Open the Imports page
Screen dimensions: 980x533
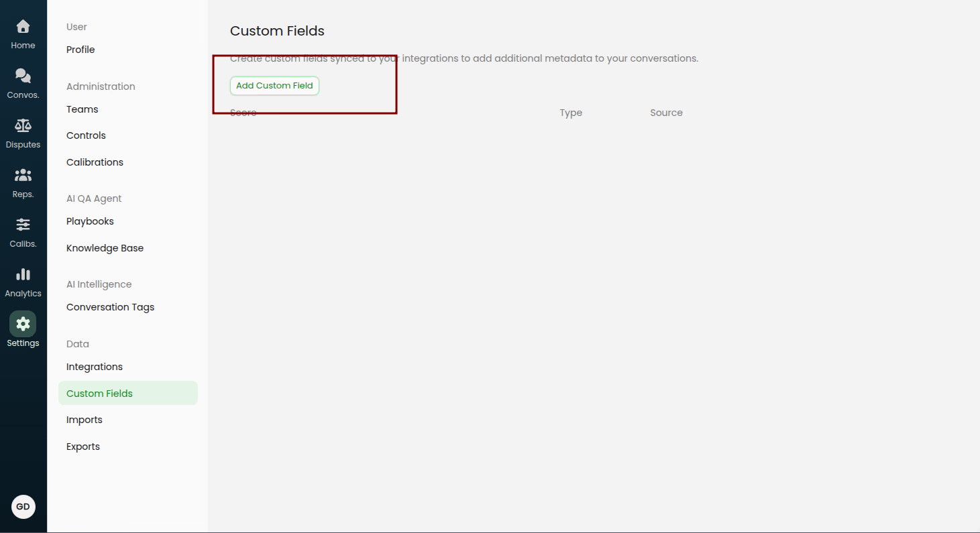85,420
